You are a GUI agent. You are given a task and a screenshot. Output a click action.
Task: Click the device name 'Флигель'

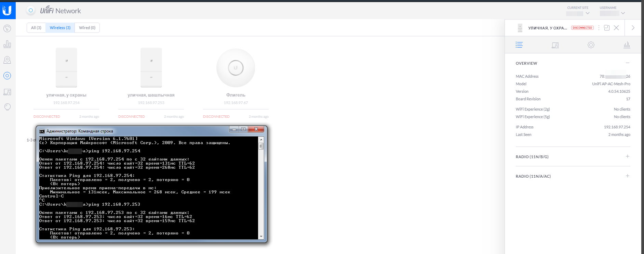click(x=236, y=95)
